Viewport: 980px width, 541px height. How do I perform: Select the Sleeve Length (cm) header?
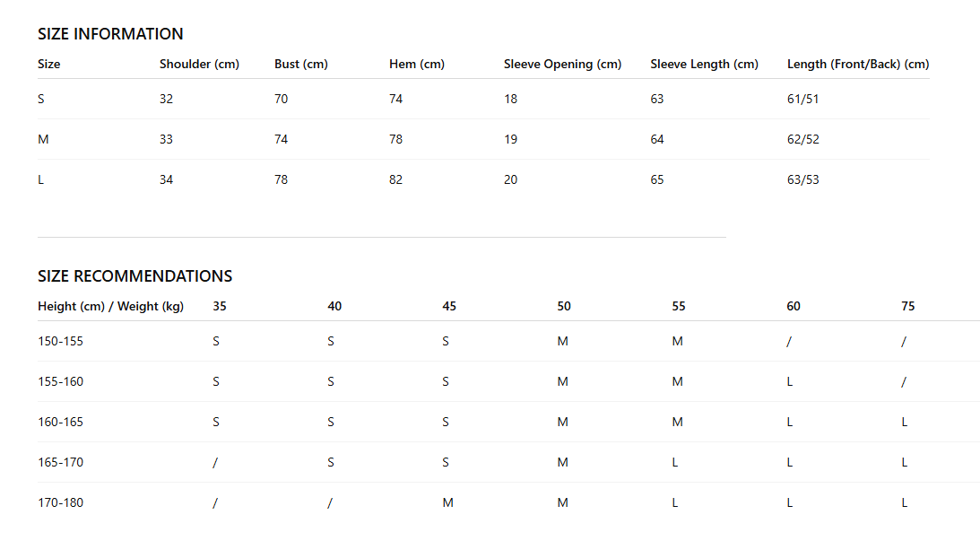[x=705, y=64]
